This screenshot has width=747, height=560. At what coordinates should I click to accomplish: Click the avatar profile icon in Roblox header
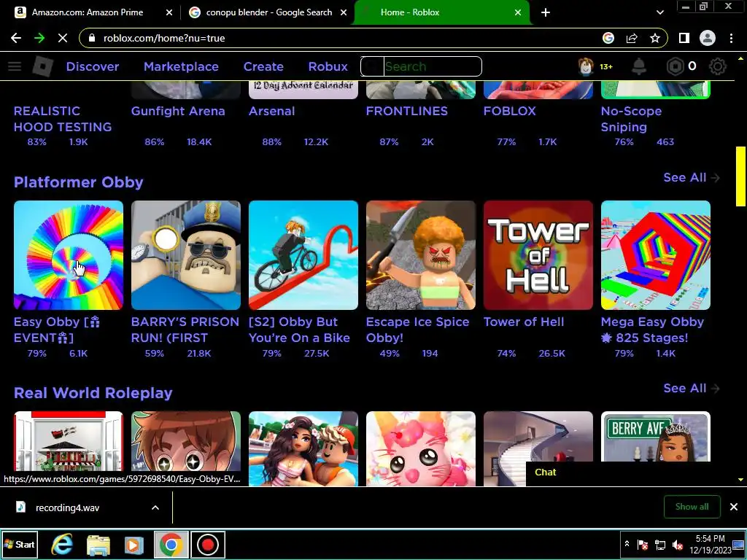tap(586, 66)
